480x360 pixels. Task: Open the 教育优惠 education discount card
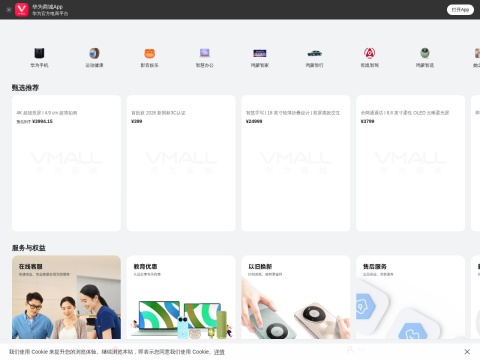tap(181, 297)
